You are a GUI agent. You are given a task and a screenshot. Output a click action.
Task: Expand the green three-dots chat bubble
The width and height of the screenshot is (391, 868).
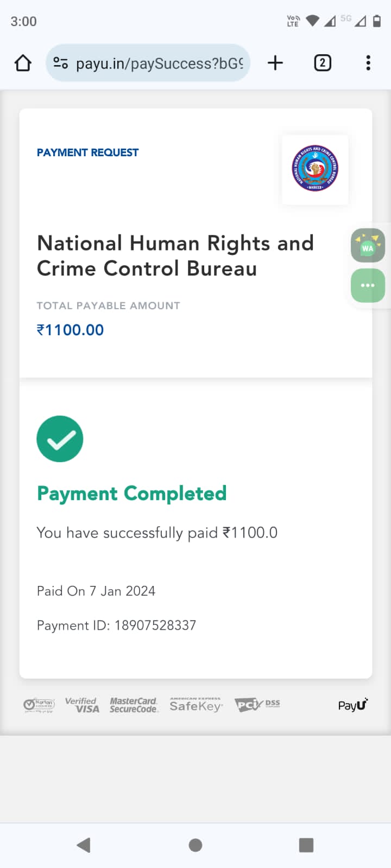(368, 285)
